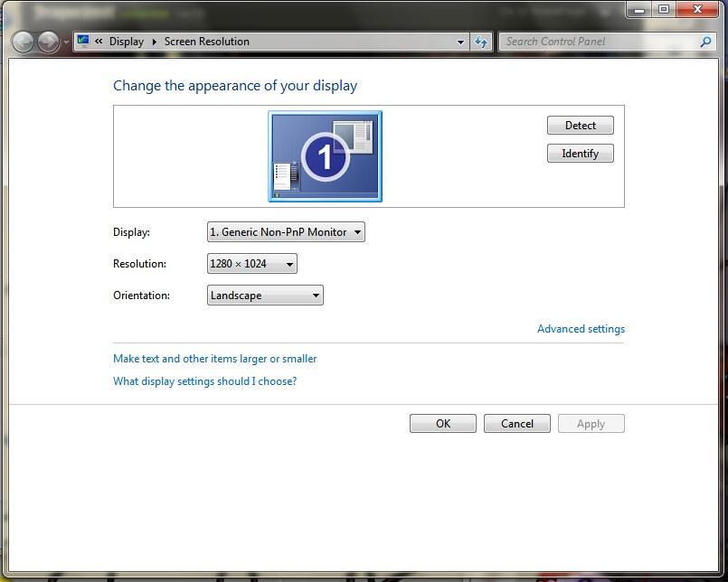Click in the Search Control Panel field
Image resolution: width=728 pixels, height=582 pixels.
pos(597,42)
